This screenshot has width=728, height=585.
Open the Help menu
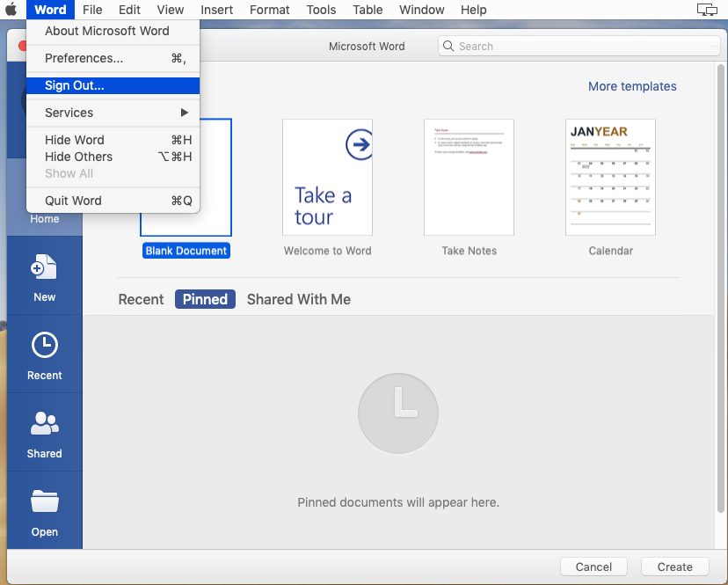474,10
